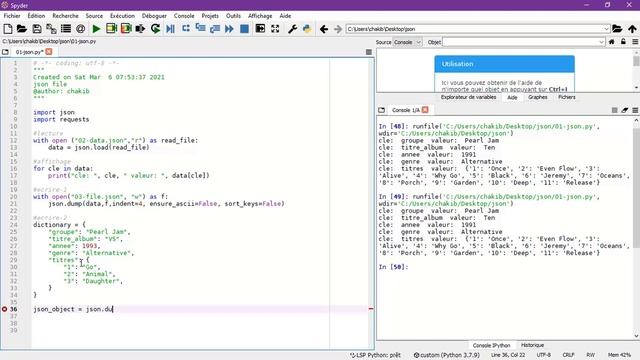This screenshot has height=360, width=640.
Task: Browse console tabs icon left of Console 1/A
Action: pyautogui.click(x=382, y=110)
